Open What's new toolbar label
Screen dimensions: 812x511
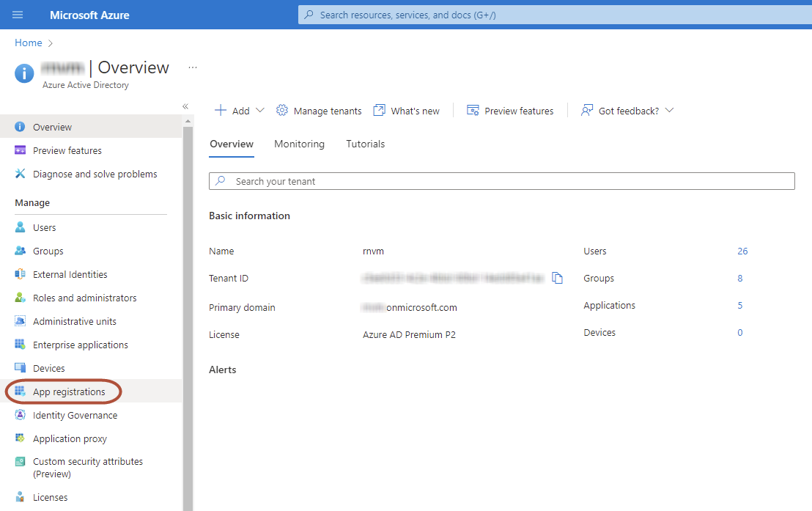tap(415, 111)
